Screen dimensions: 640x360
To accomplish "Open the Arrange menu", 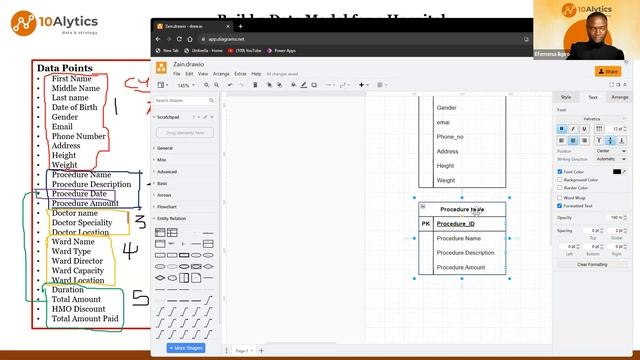I will (221, 74).
